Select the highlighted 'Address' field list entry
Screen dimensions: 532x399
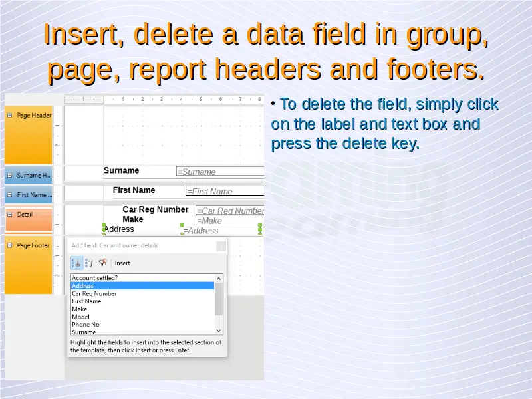click(x=142, y=286)
